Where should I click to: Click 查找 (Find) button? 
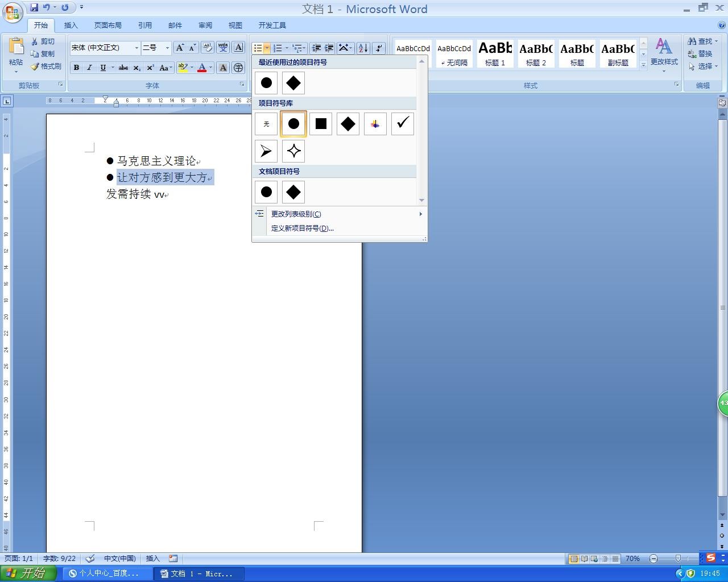703,41
